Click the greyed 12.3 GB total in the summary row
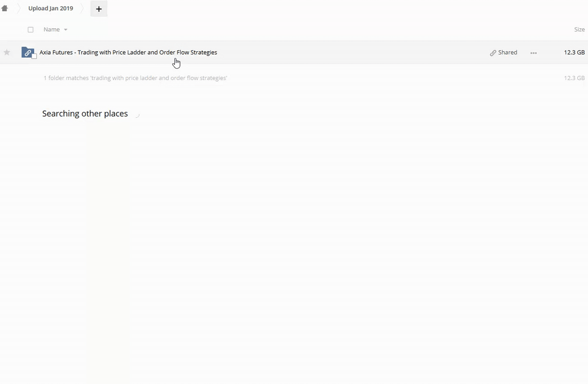This screenshot has height=384, width=588. tap(574, 78)
